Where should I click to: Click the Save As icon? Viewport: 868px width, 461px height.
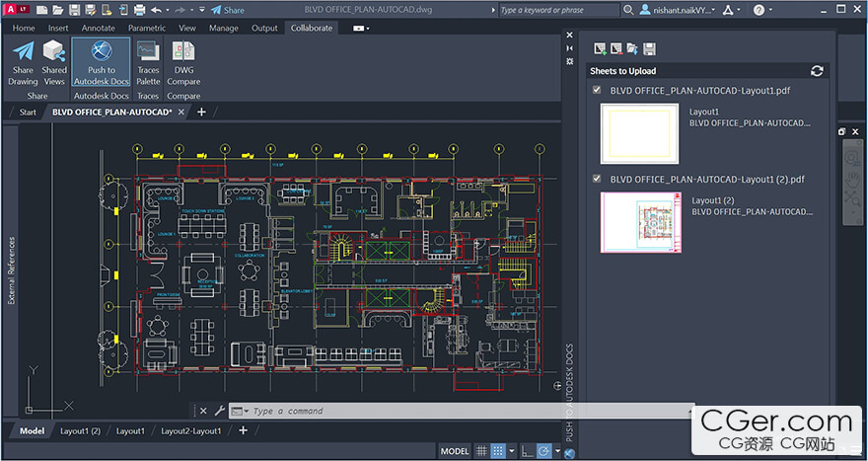click(x=90, y=10)
